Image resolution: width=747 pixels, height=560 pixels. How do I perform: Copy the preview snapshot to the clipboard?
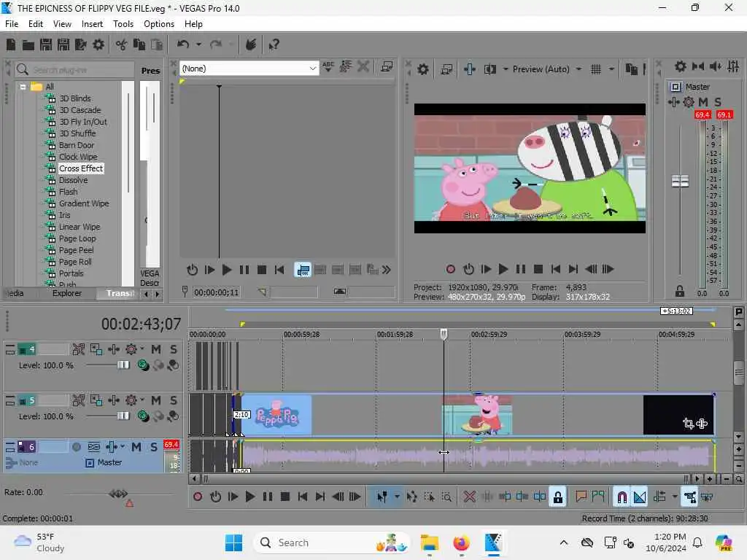point(631,69)
